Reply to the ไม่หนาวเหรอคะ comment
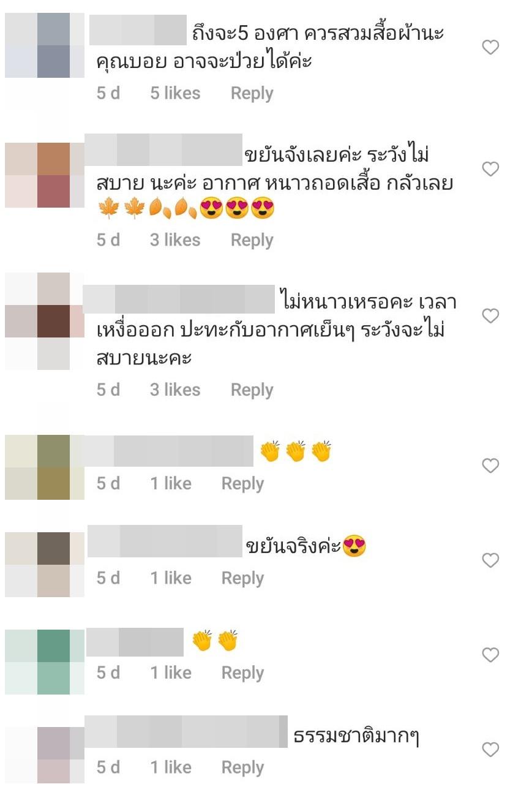Image resolution: width=532 pixels, height=795 pixels. 252,390
